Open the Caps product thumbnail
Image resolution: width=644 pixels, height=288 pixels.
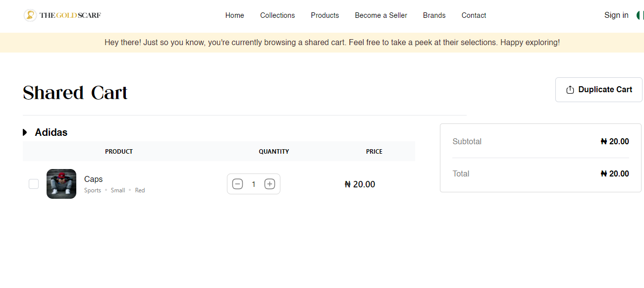[61, 184]
